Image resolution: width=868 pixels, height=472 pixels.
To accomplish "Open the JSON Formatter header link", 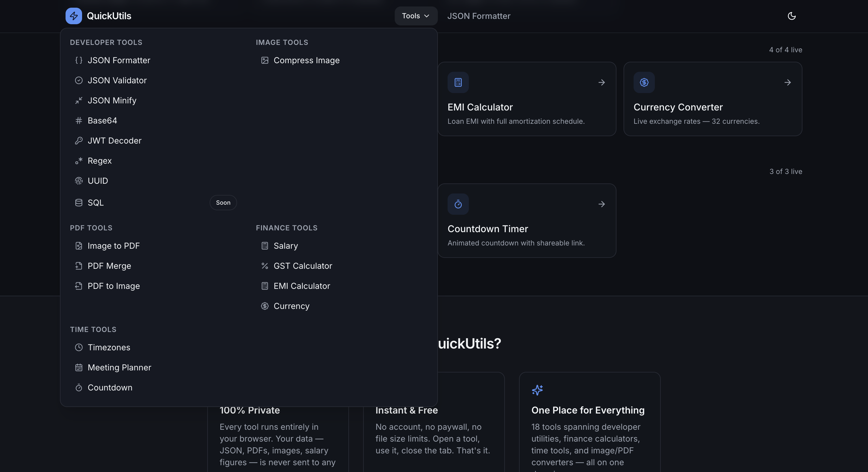I will (479, 16).
